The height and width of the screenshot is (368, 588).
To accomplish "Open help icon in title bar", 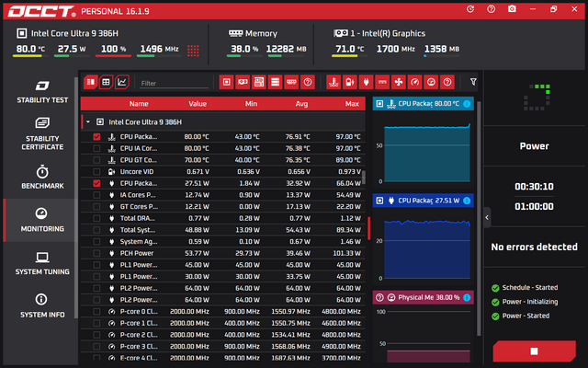I will pyautogui.click(x=491, y=9).
